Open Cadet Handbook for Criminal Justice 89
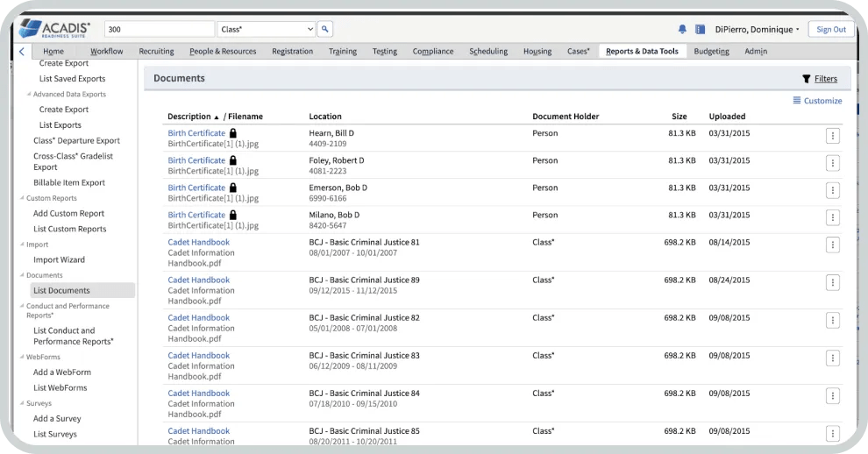Viewport: 868px width, 454px height. point(199,280)
